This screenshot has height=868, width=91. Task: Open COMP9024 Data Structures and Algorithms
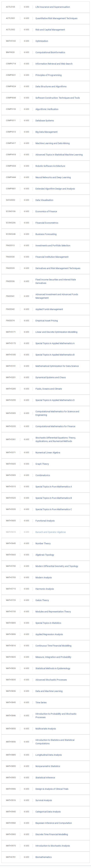[x=45, y=86]
